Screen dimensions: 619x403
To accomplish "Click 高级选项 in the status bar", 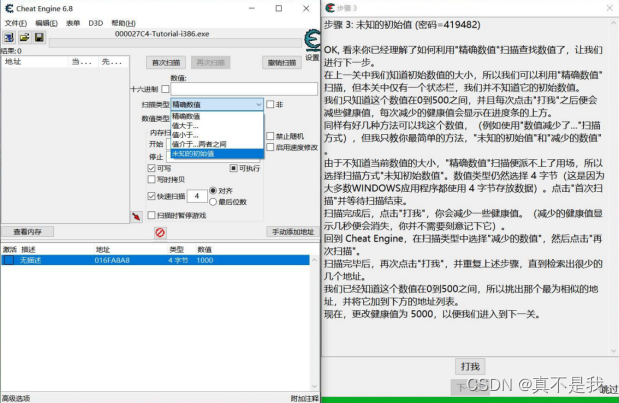I will click(x=16, y=398).
